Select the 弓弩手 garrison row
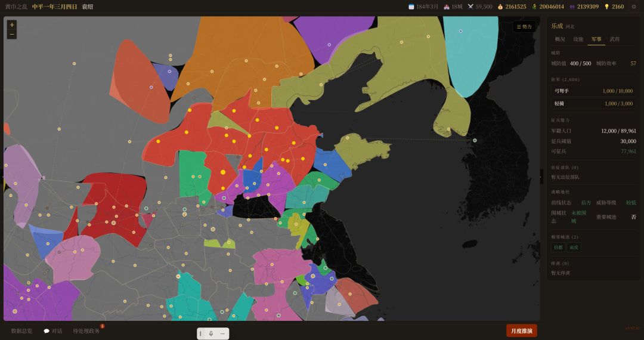 (x=593, y=91)
